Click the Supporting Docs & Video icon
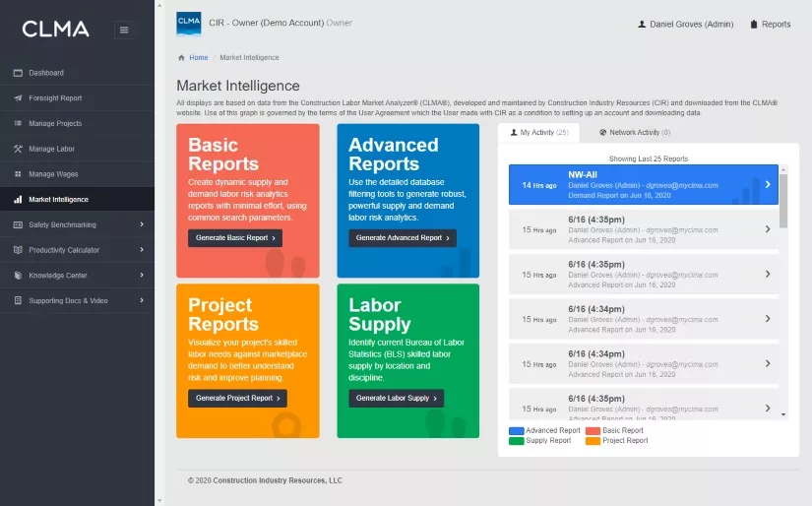 point(18,300)
